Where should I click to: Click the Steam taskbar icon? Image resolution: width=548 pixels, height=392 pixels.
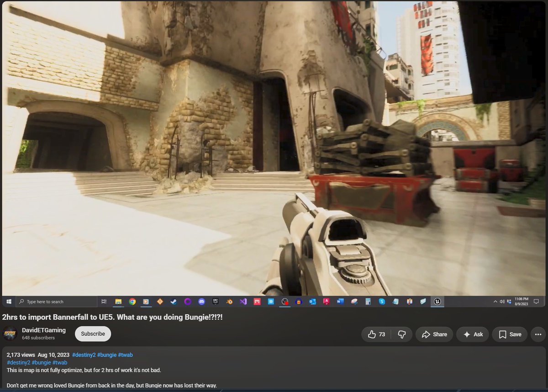pos(174,302)
